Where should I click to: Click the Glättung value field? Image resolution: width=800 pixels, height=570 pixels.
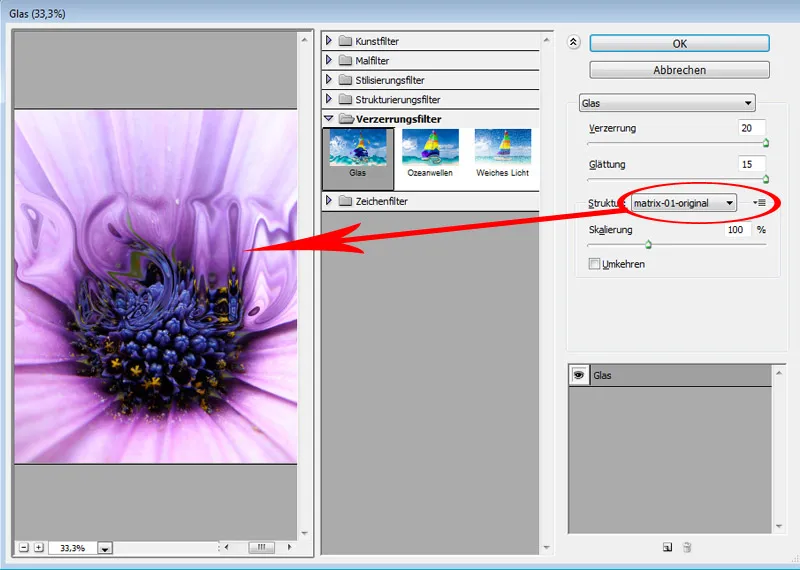[751, 164]
